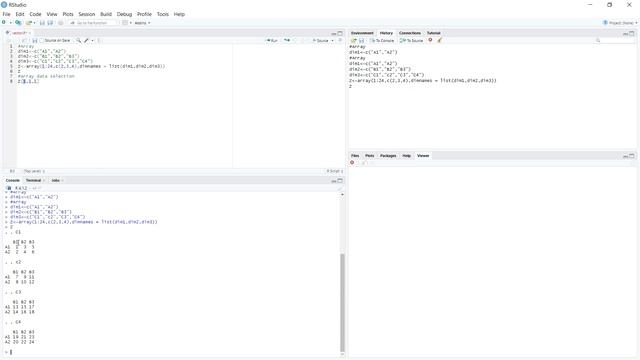
Task: Click the Viewer stop (red) icon
Action: (x=352, y=162)
